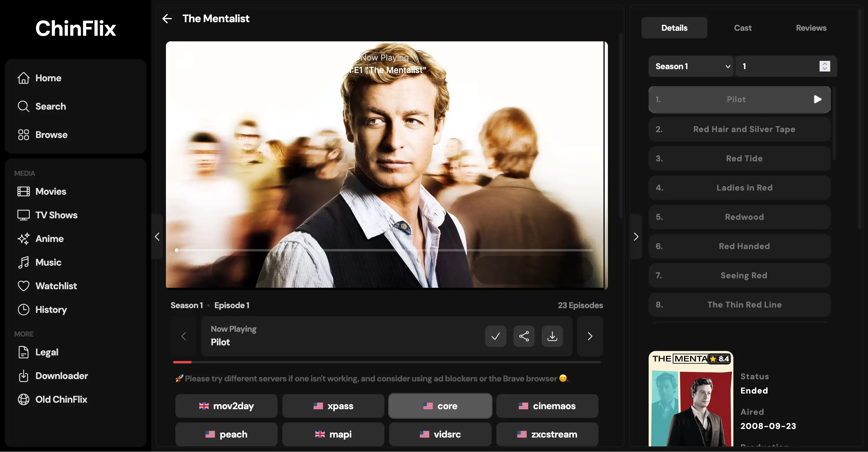Select the vidsrc server
The height and width of the screenshot is (452, 868).
440,434
